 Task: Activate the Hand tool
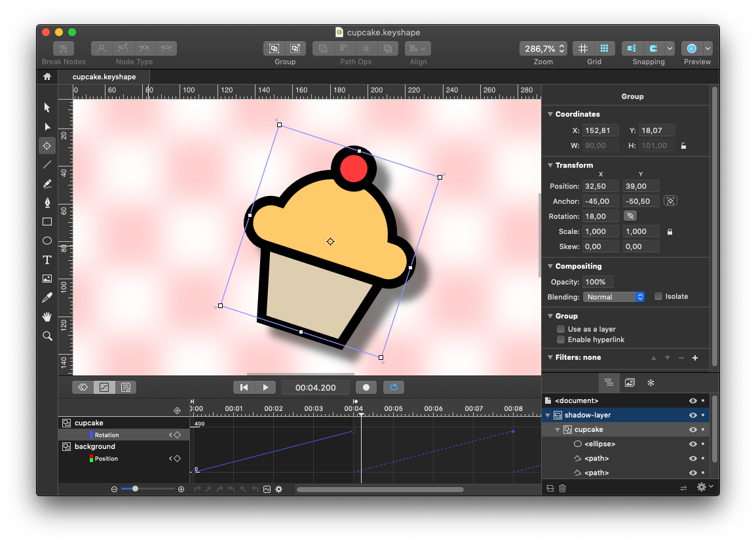pyautogui.click(x=47, y=317)
